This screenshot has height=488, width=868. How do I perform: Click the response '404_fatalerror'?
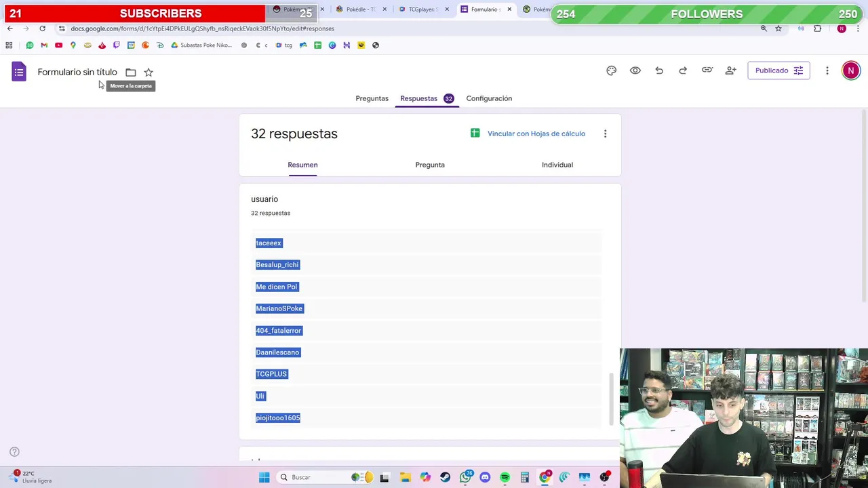click(x=279, y=331)
